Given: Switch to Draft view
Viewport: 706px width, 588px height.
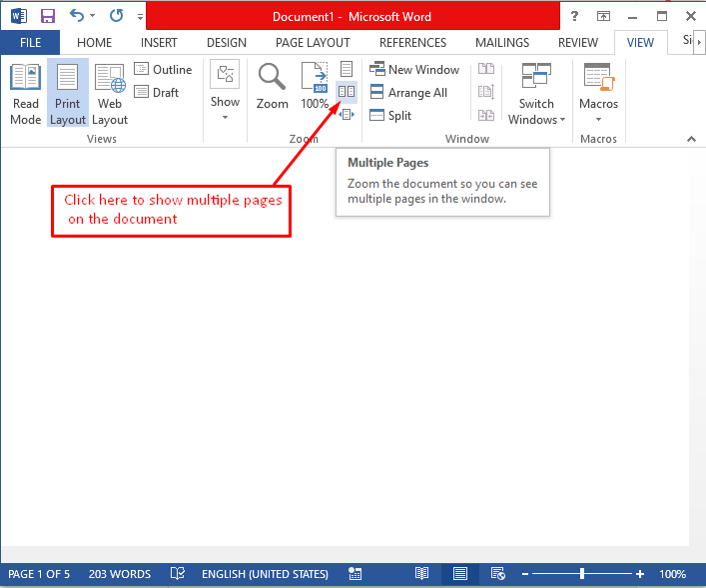Looking at the screenshot, I should click(156, 92).
